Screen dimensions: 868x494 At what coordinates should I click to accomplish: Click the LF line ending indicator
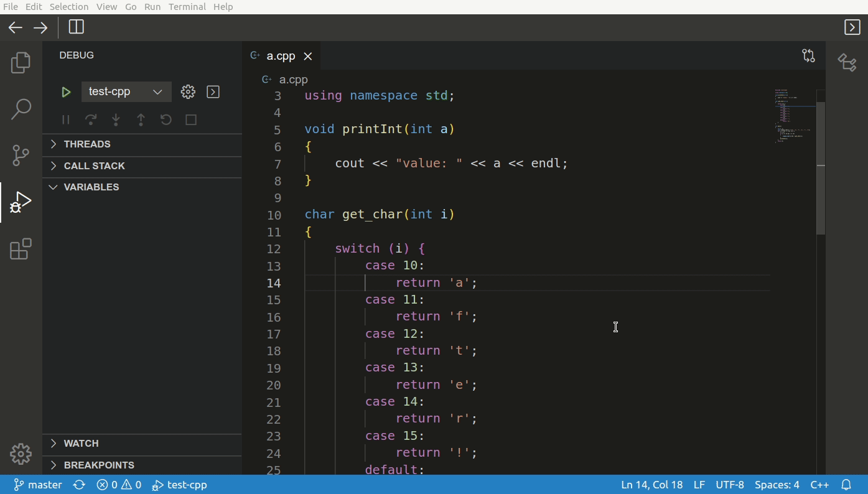699,485
